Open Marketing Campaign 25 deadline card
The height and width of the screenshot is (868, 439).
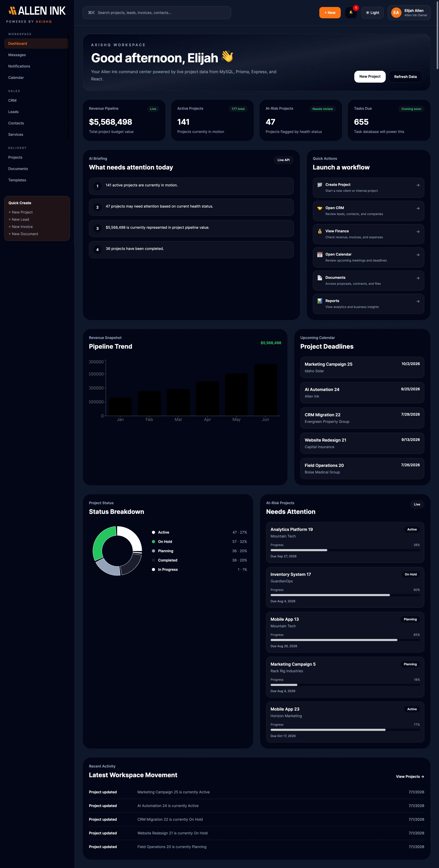click(362, 367)
